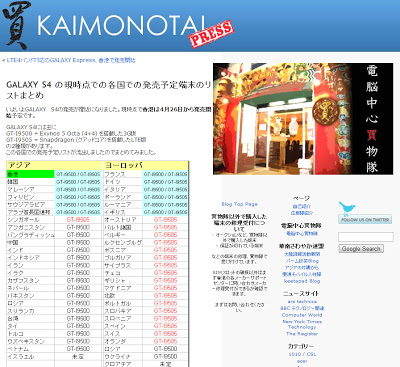Open the previous post link about GALAXY Express
The image size is (400, 367).
point(71,60)
